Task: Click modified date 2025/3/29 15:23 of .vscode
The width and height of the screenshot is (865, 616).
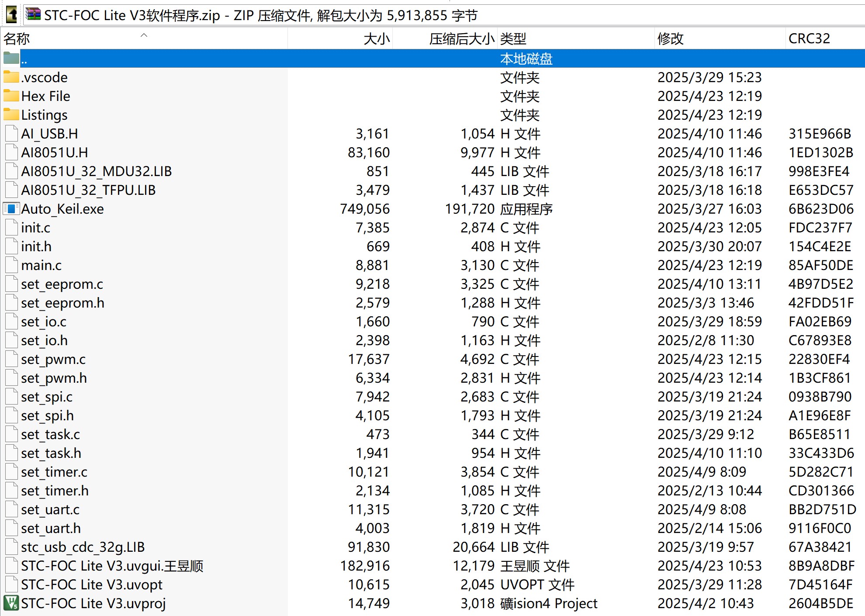Action: (x=709, y=77)
